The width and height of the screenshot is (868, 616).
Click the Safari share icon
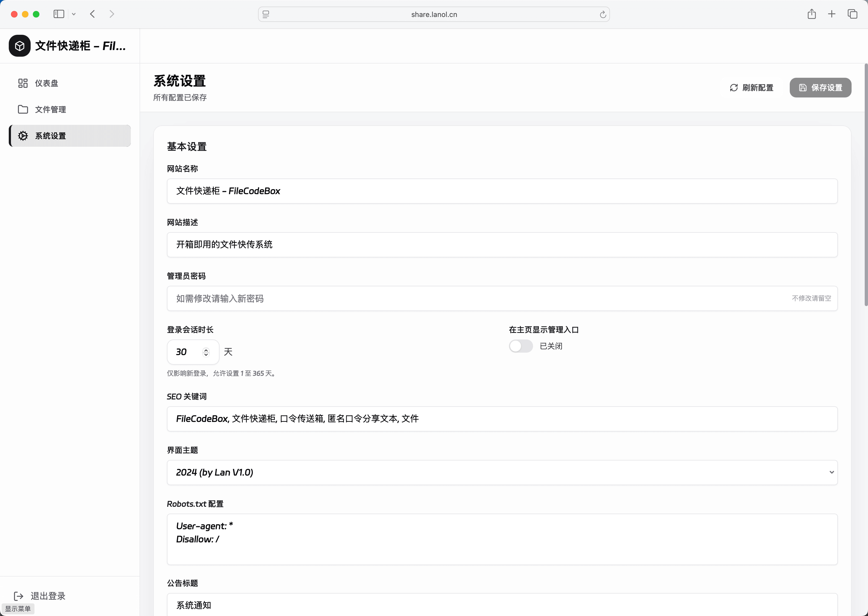[812, 14]
